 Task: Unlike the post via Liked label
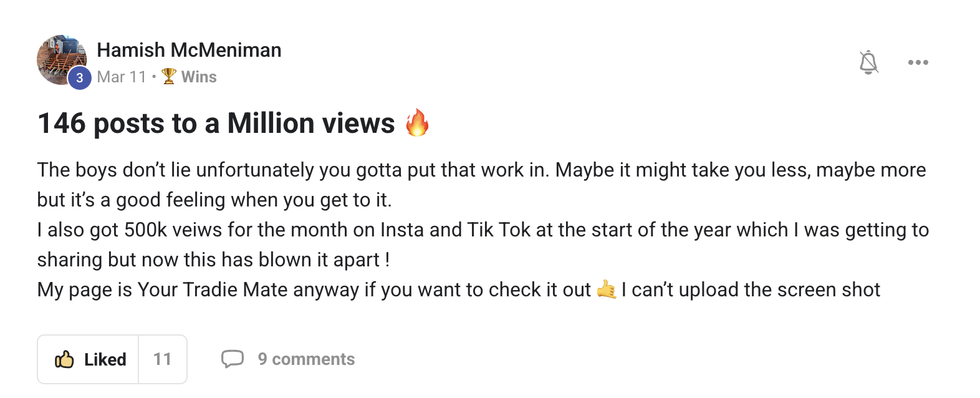[x=105, y=359]
